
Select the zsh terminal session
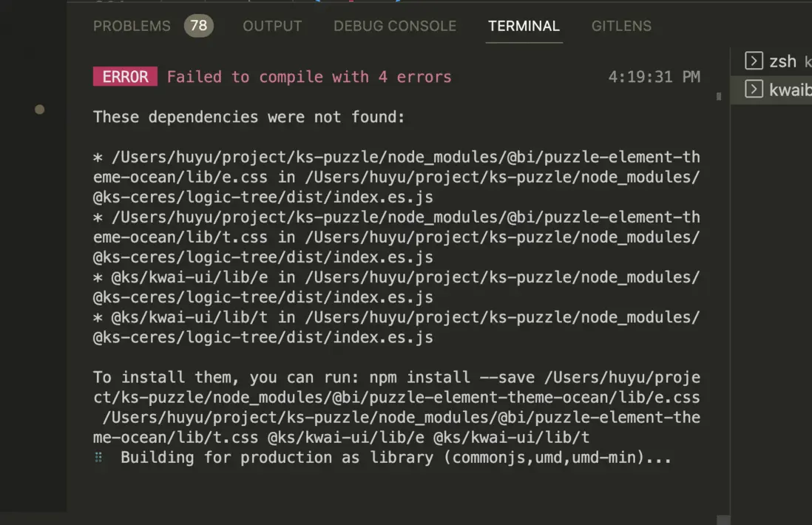(782, 61)
